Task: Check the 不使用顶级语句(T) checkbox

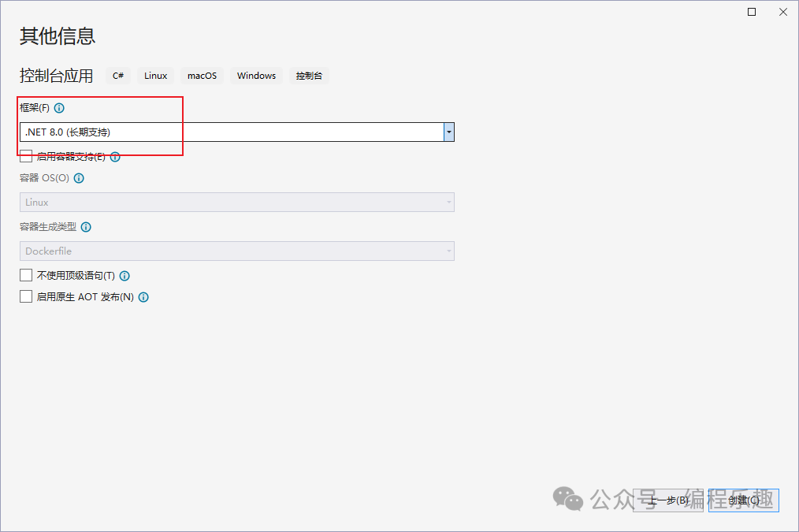Action: tap(26, 275)
